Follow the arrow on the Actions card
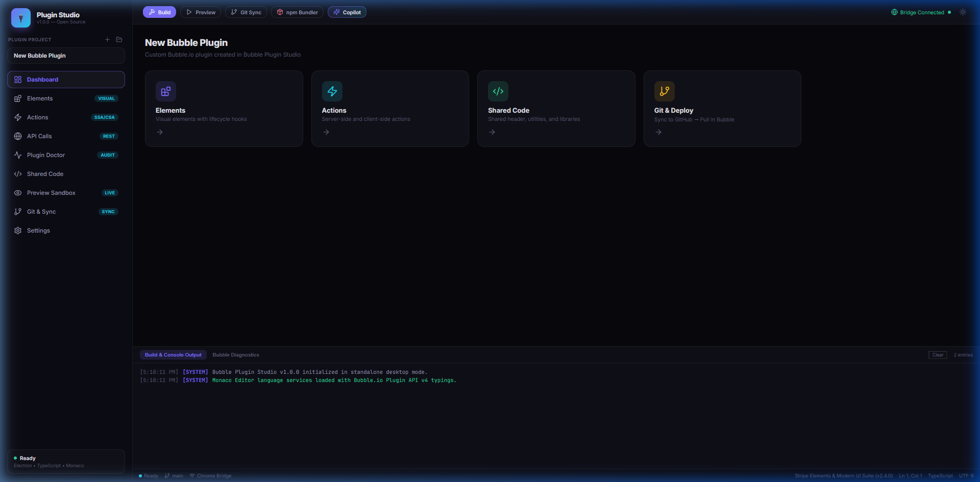Image resolution: width=980 pixels, height=482 pixels. pyautogui.click(x=326, y=132)
